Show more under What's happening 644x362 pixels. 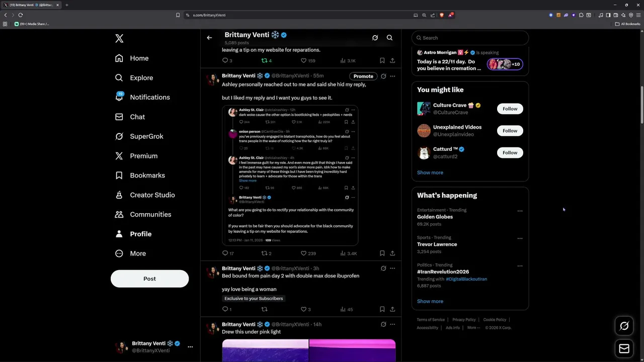(x=430, y=301)
